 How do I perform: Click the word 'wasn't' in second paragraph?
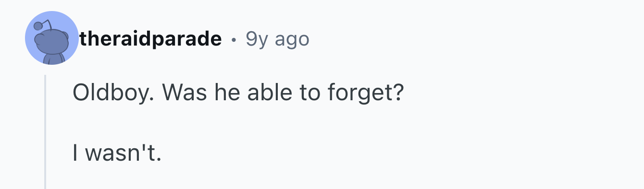(121, 153)
